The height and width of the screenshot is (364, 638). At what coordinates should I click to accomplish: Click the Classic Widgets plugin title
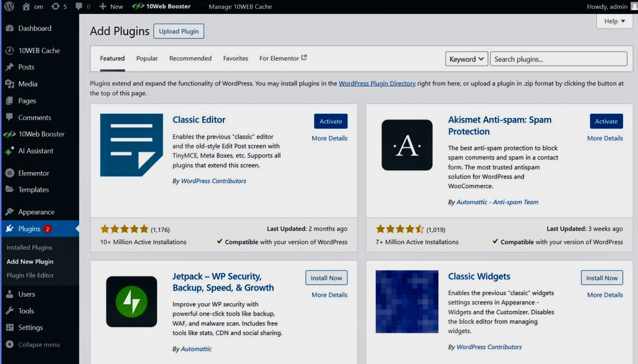[x=479, y=276]
